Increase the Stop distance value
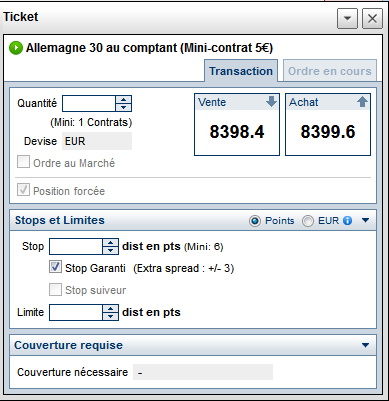 tap(110, 243)
